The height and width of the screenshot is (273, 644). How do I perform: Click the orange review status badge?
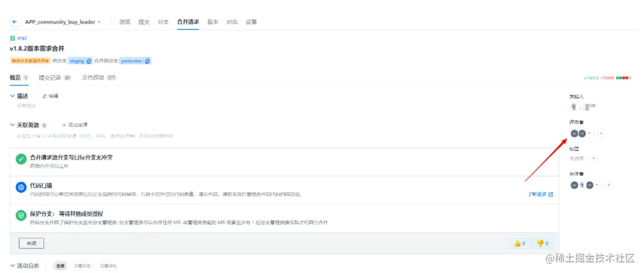pyautogui.click(x=30, y=61)
